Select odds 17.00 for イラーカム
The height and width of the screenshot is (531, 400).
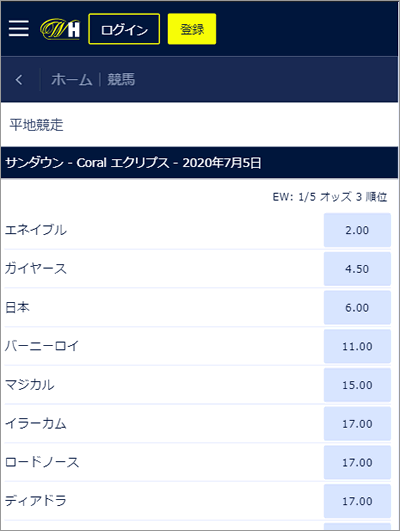pos(357,424)
